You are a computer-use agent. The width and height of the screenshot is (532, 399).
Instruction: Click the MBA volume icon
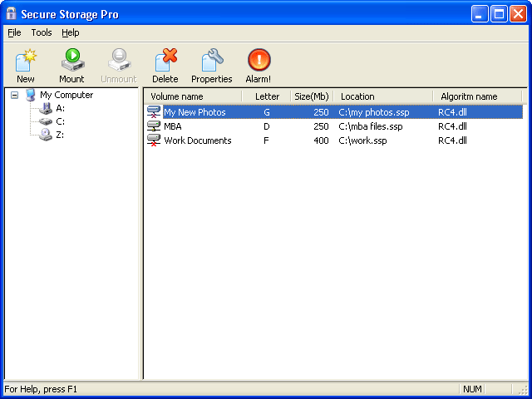(153, 126)
